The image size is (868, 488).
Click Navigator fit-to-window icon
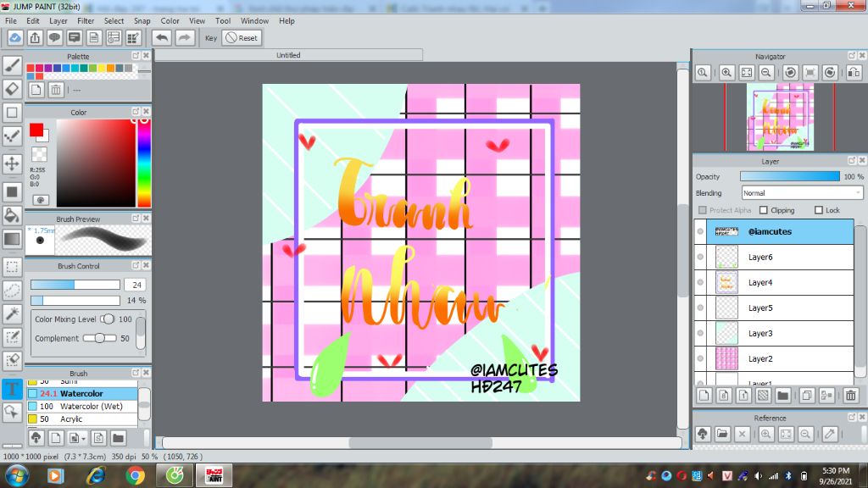coord(746,73)
